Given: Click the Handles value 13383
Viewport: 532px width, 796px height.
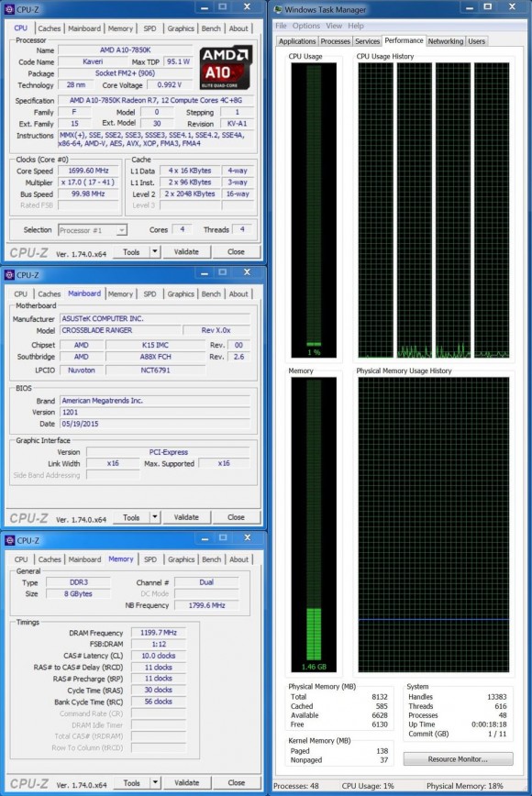Looking at the screenshot, I should [496, 697].
